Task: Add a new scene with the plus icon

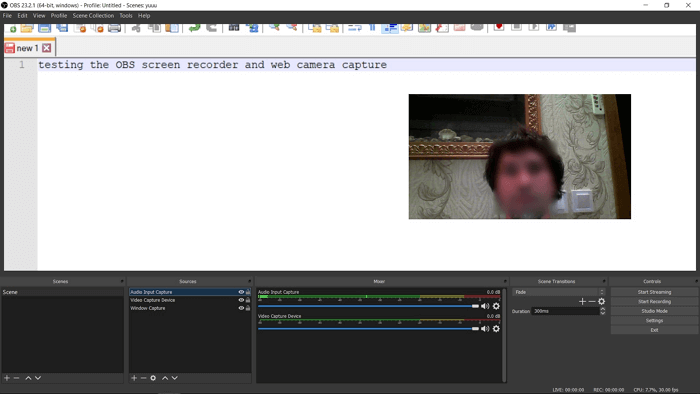Action: [x=7, y=378]
